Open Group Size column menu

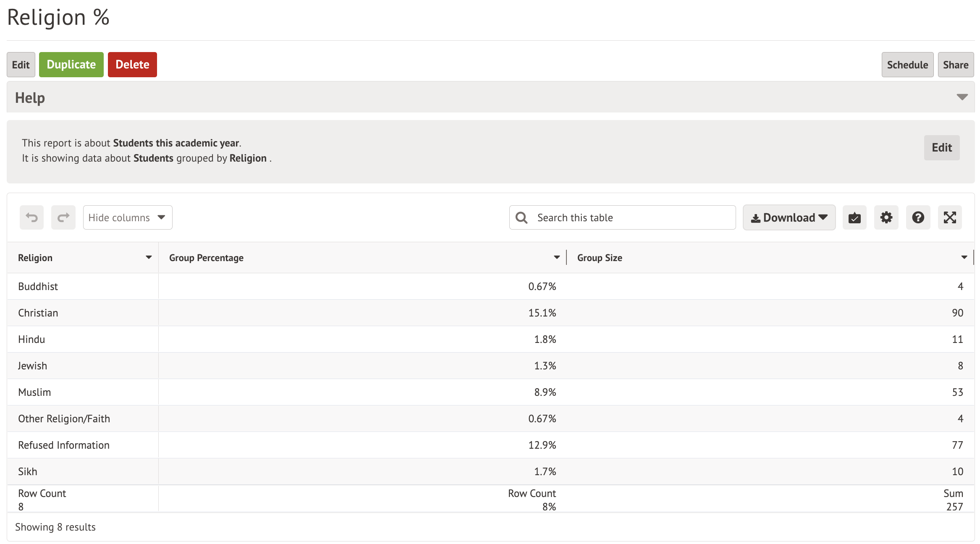click(x=964, y=257)
